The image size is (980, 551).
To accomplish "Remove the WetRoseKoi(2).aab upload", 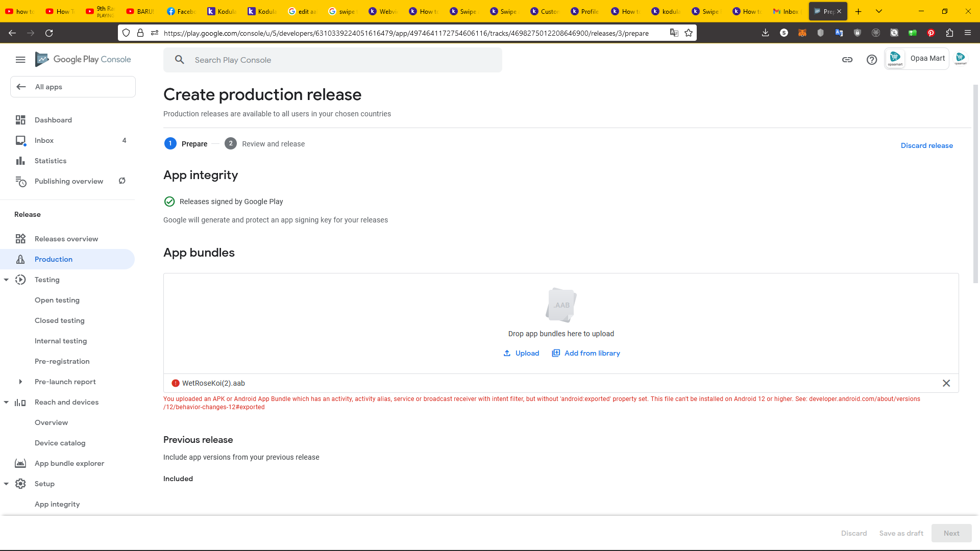I will [x=946, y=383].
